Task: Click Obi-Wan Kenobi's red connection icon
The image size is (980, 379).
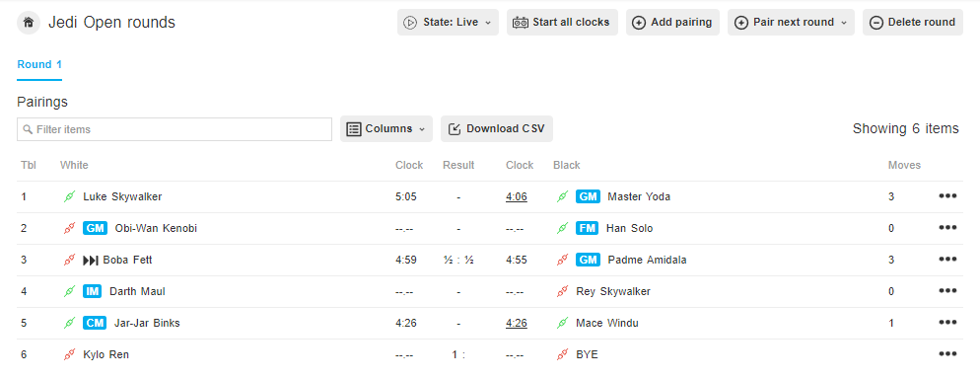Action: pos(69,228)
